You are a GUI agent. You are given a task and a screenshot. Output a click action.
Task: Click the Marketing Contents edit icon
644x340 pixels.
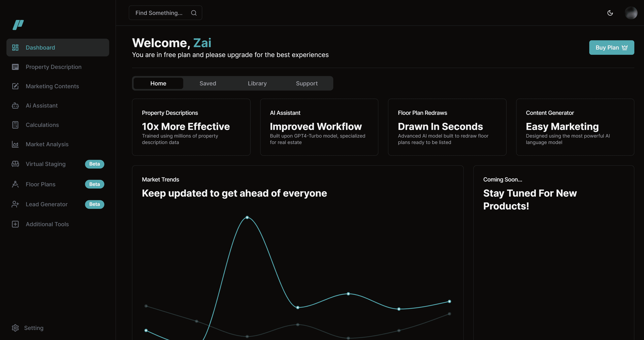pos(15,86)
